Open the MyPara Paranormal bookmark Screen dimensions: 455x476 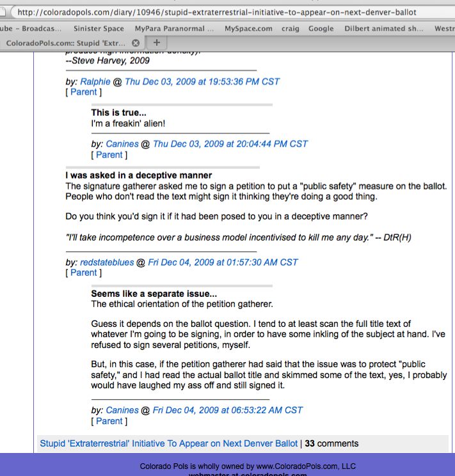[x=174, y=28]
